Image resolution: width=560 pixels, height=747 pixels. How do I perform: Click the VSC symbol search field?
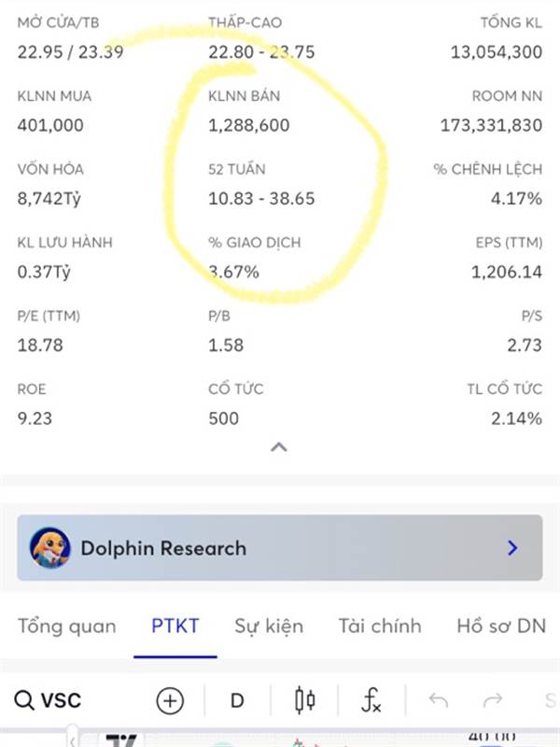[48, 700]
